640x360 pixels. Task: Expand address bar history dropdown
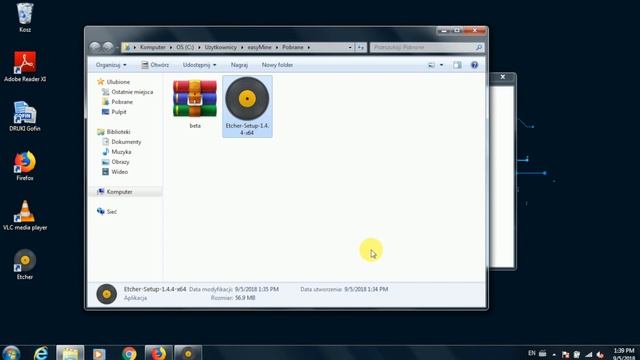click(350, 47)
